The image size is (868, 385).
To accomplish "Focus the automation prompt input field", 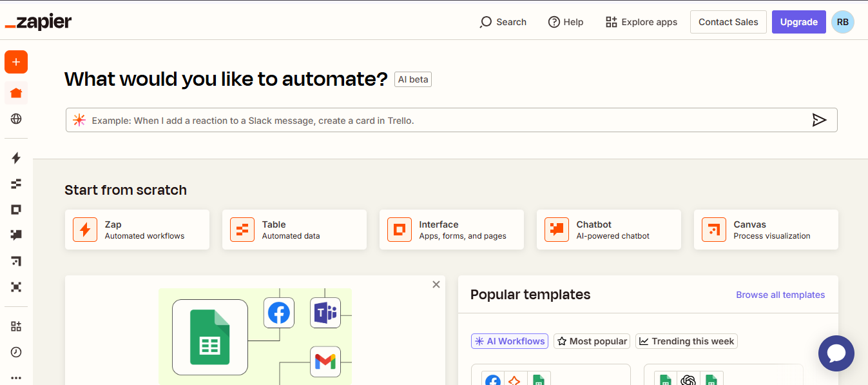I will (451, 120).
